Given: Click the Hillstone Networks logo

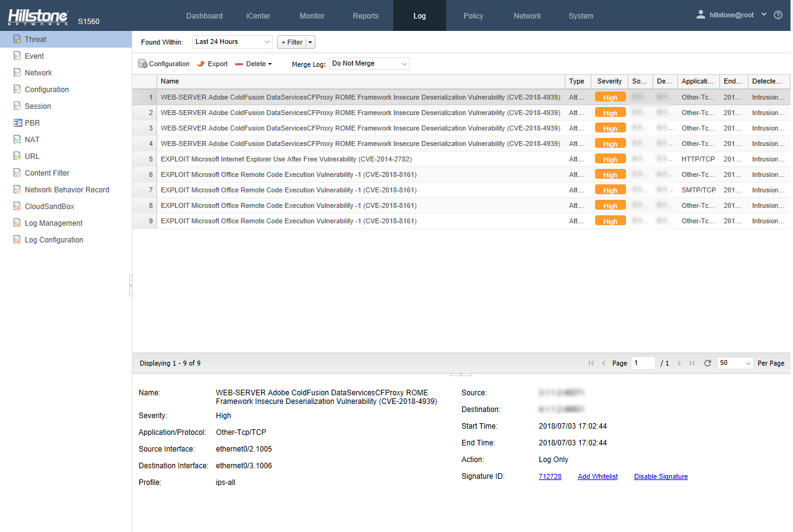Looking at the screenshot, I should tap(38, 17).
